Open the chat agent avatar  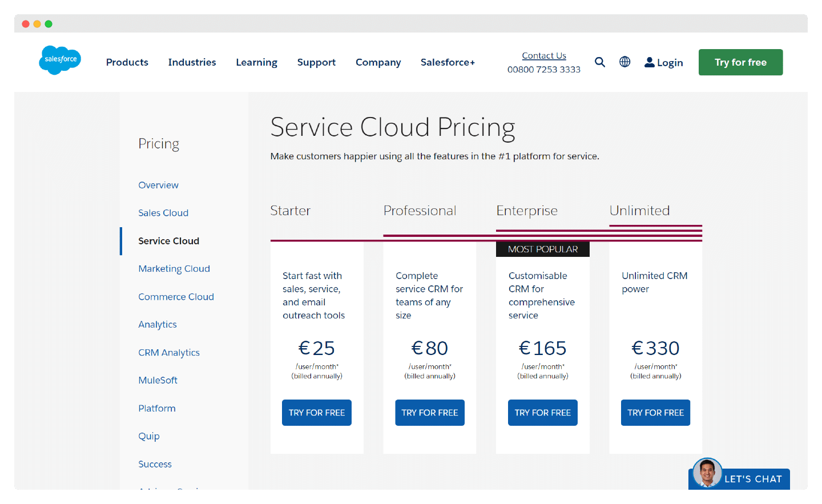[x=707, y=473]
